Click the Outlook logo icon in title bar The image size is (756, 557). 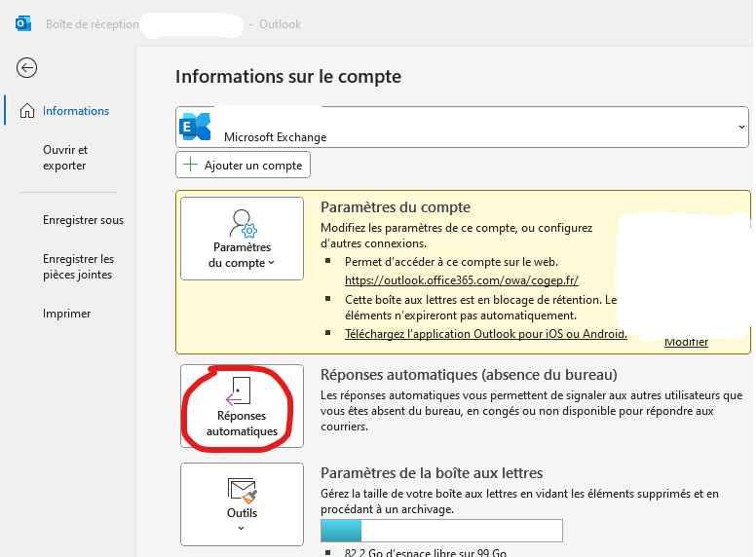[23, 23]
